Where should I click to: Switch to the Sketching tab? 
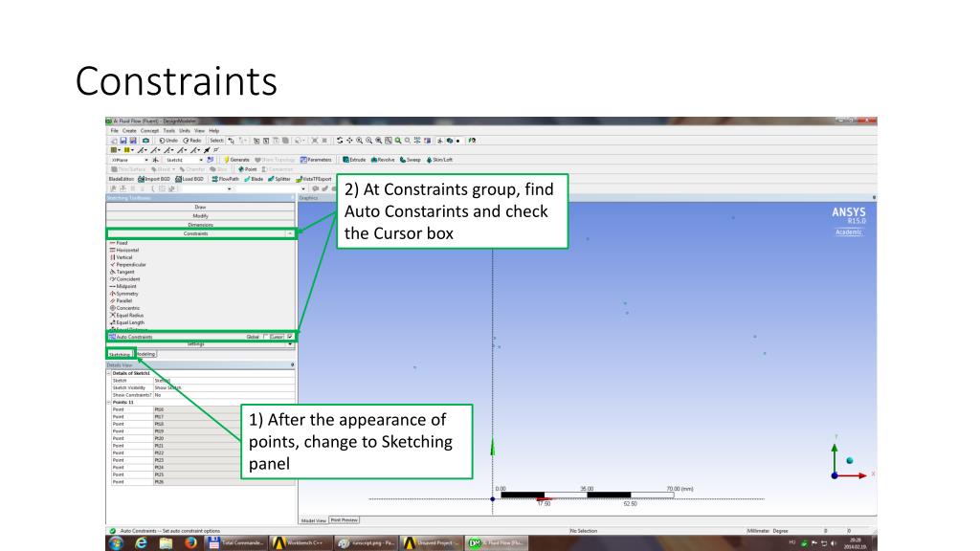120,354
